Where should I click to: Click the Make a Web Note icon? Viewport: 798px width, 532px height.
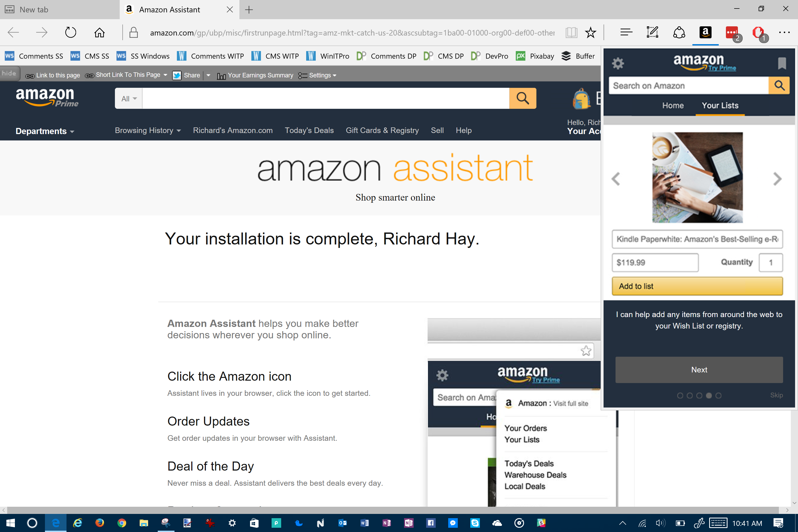pos(652,32)
